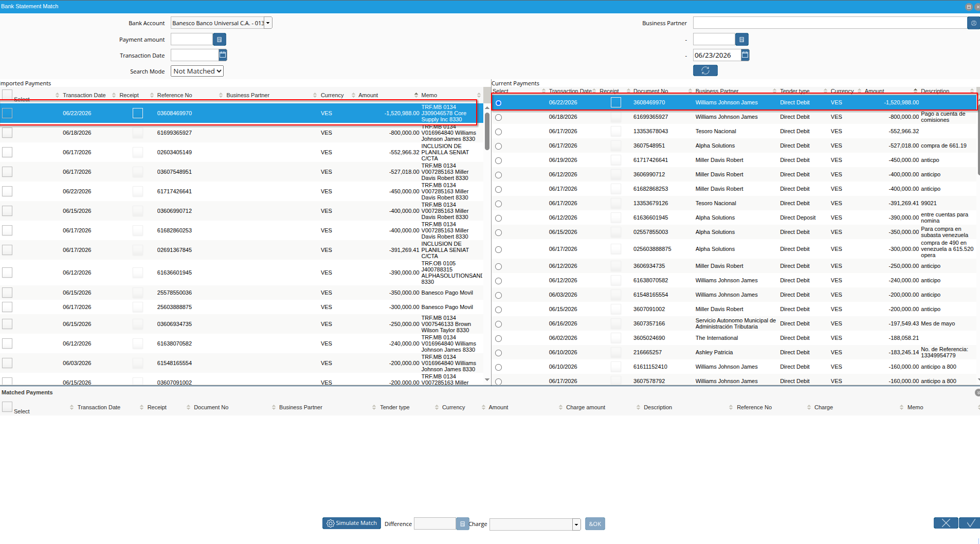The width and height of the screenshot is (980, 544).
Task: Open the Payment amount calculator icon
Action: 219,40
